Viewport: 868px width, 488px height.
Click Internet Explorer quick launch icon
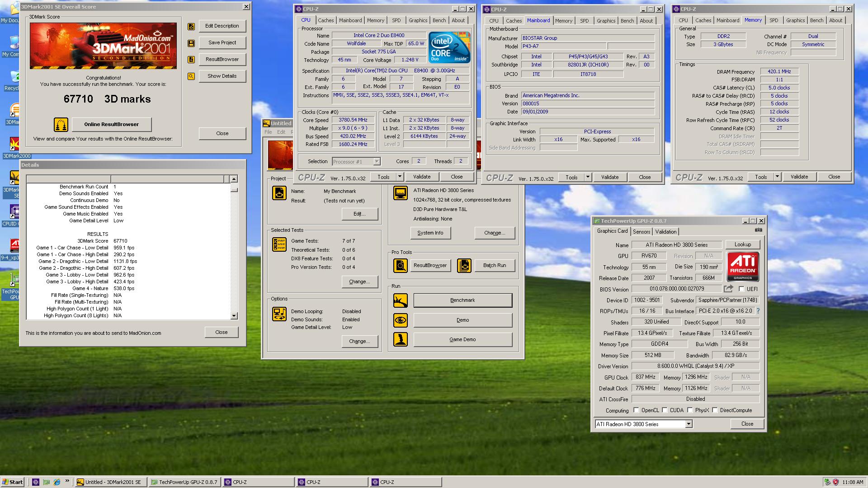tap(57, 482)
